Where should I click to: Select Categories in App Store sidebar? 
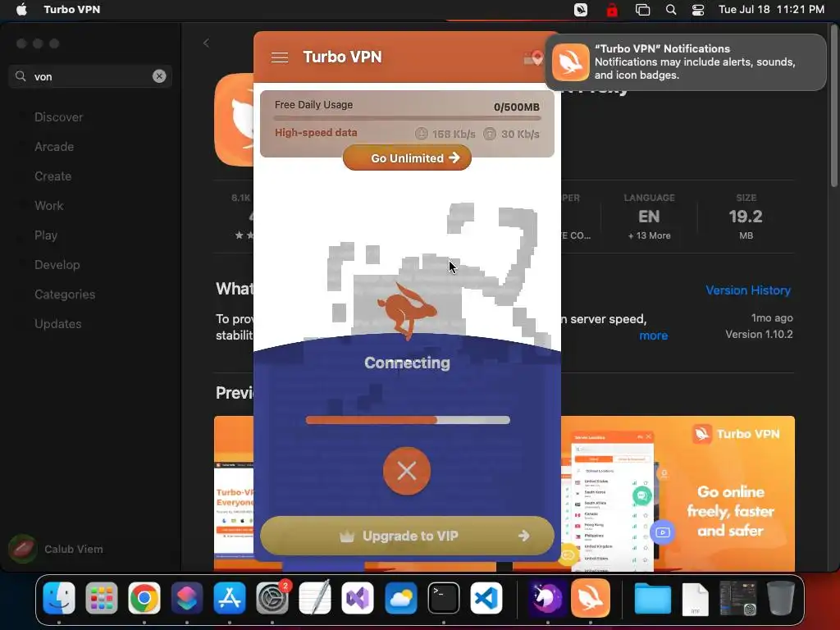click(65, 294)
